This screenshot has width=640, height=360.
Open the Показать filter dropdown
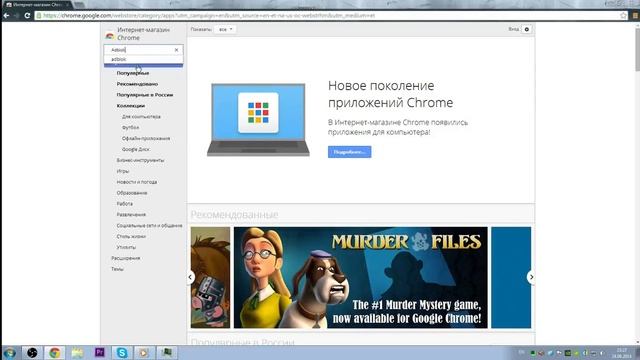click(x=225, y=29)
